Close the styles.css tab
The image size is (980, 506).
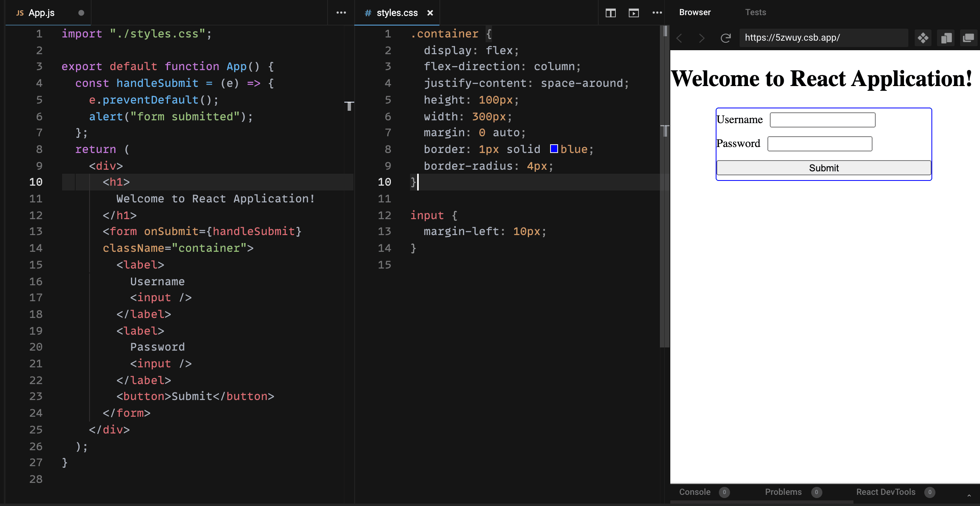tap(430, 13)
